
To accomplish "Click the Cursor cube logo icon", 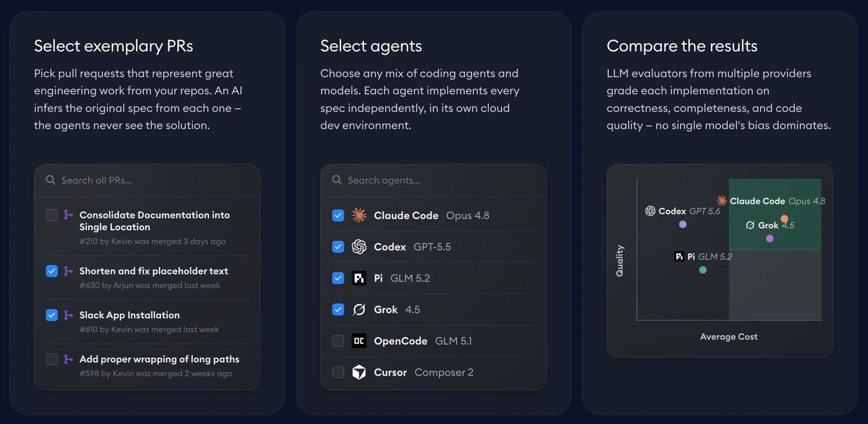I will click(359, 372).
